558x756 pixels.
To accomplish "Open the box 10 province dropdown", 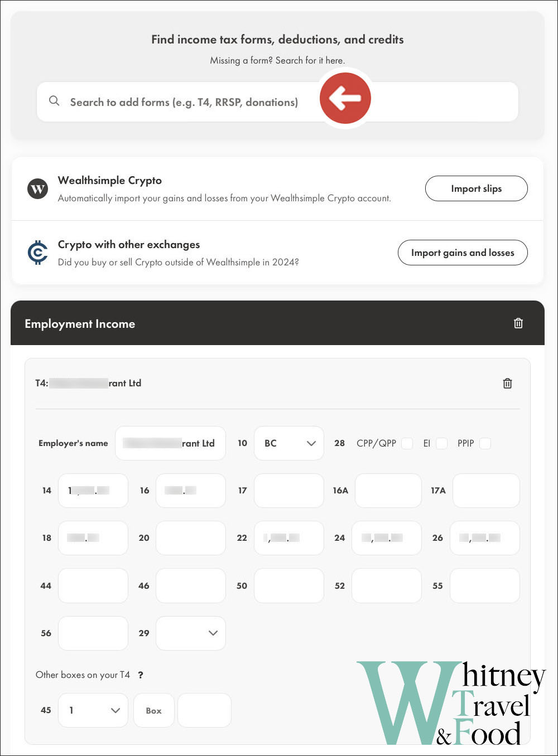I will pos(288,443).
